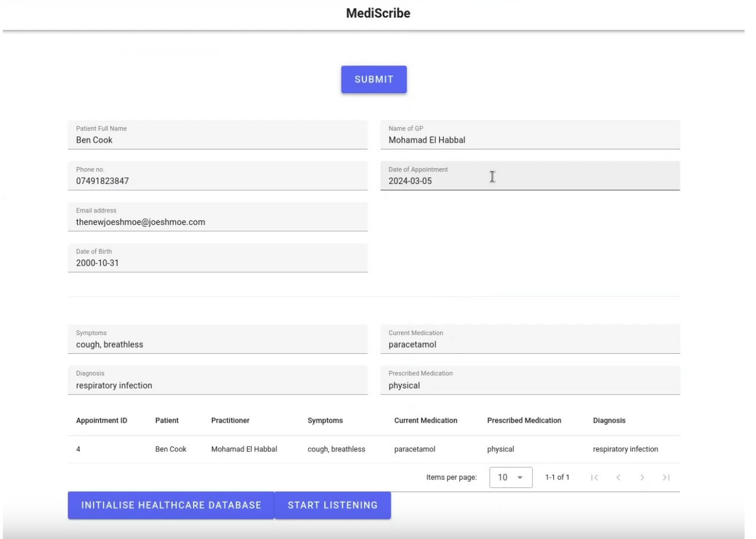Viewport: 756px width, 539px height.
Task: Click Initialise Healthcare Database button
Action: 171,505
